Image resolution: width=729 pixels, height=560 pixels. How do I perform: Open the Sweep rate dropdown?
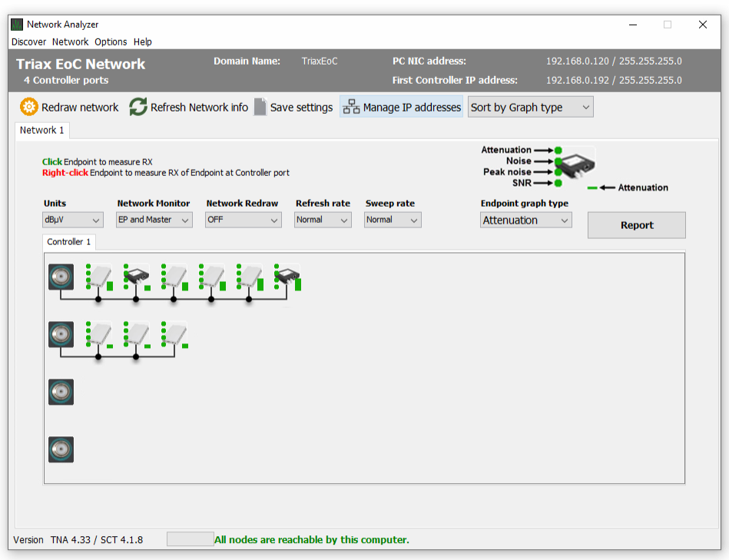click(x=393, y=220)
